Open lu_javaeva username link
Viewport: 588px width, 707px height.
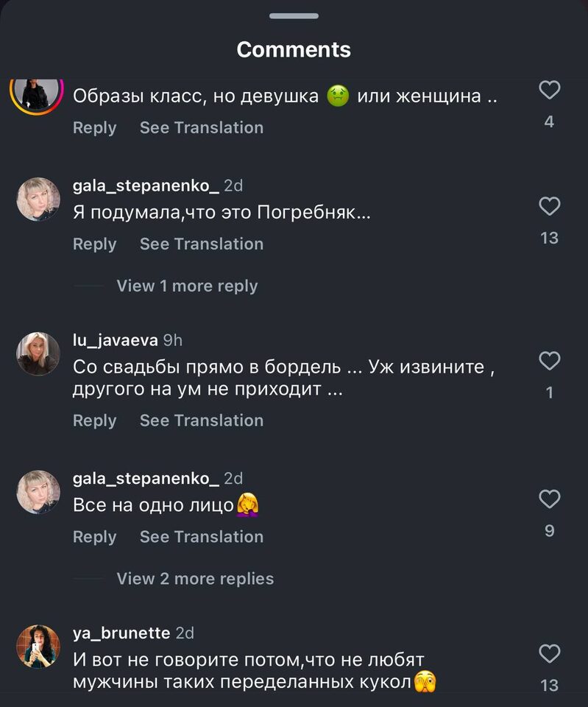coord(115,340)
